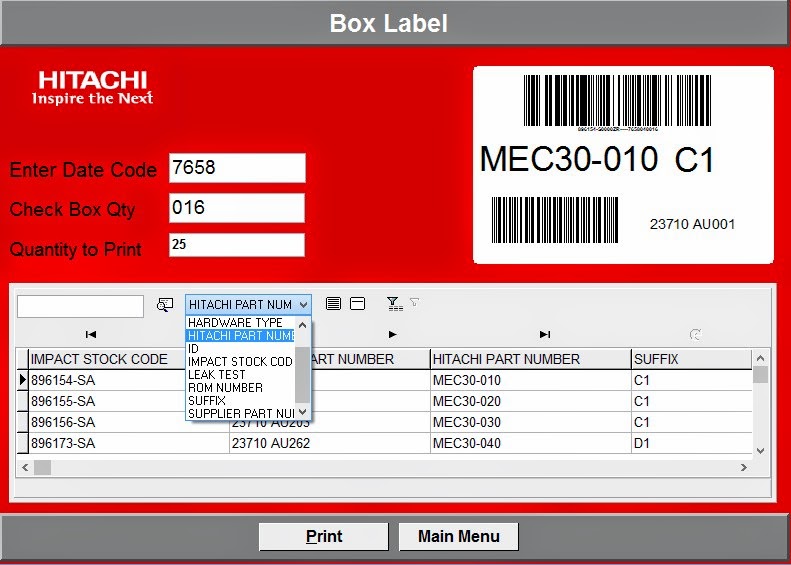This screenshot has height=565, width=791.
Task: Click the empty search text box
Action: [x=80, y=306]
